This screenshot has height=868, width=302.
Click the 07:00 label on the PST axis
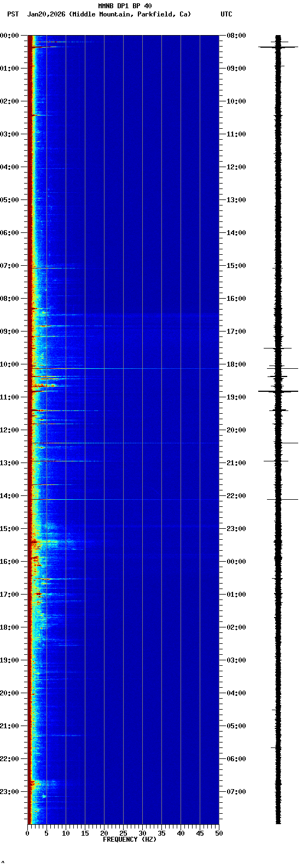[9, 266]
